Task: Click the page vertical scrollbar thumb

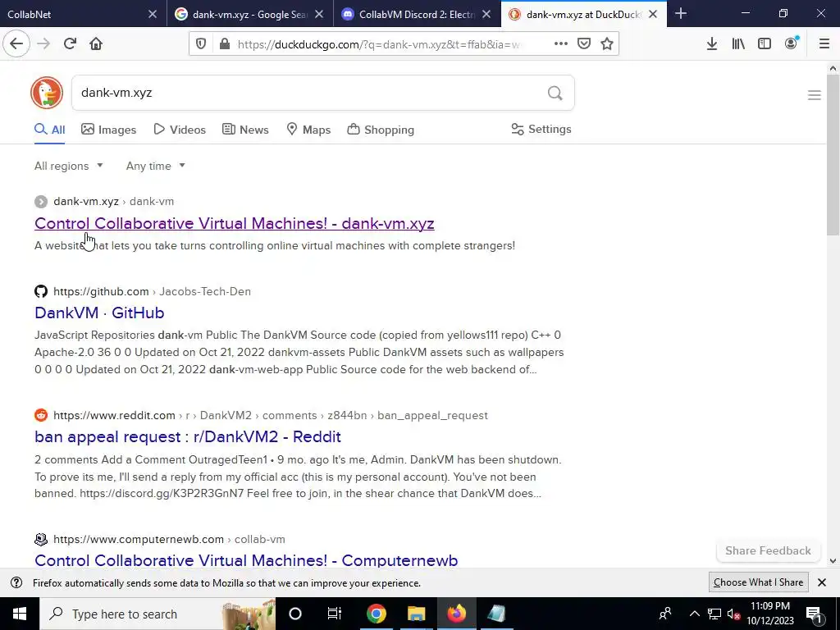Action: (x=833, y=154)
